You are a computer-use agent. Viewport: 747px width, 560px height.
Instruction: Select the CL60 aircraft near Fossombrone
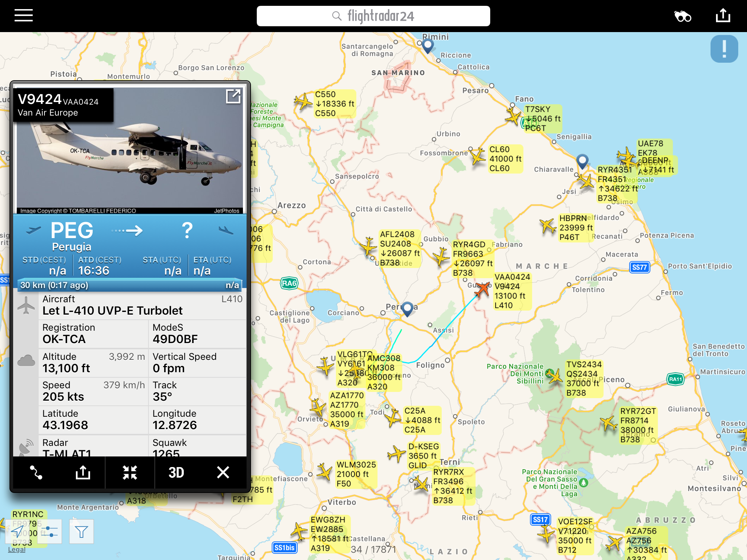(x=477, y=157)
